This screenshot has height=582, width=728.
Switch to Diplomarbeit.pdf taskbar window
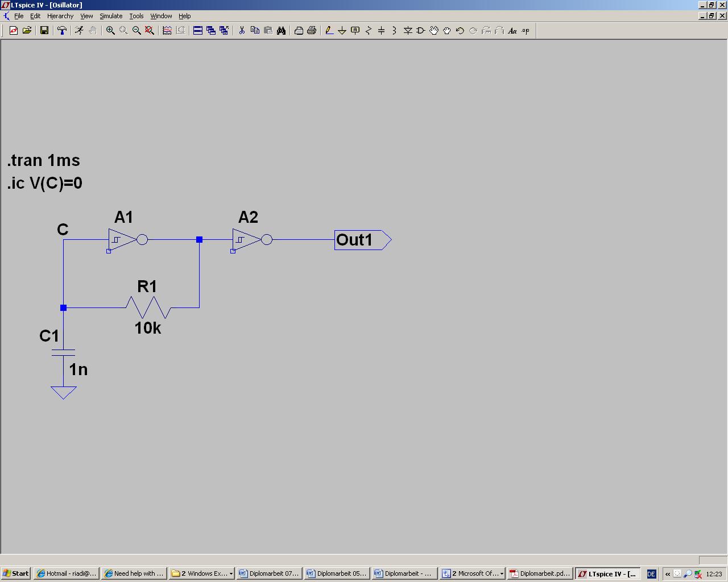point(540,573)
